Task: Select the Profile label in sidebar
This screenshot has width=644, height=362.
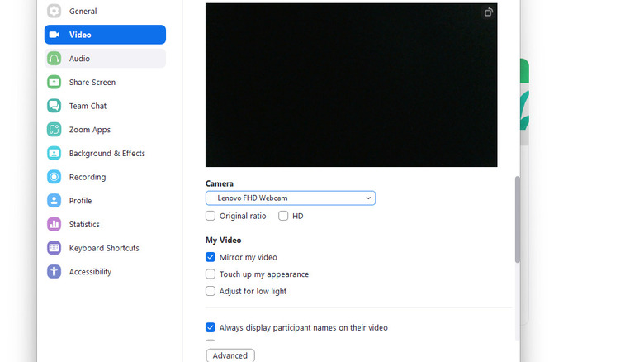Action: 81,201
